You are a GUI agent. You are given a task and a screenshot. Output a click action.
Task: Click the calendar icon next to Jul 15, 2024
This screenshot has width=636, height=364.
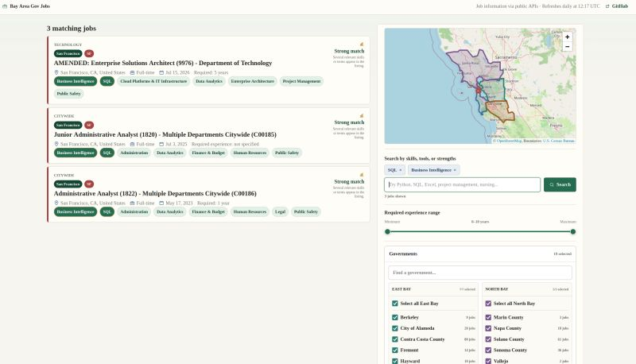pyautogui.click(x=161, y=72)
